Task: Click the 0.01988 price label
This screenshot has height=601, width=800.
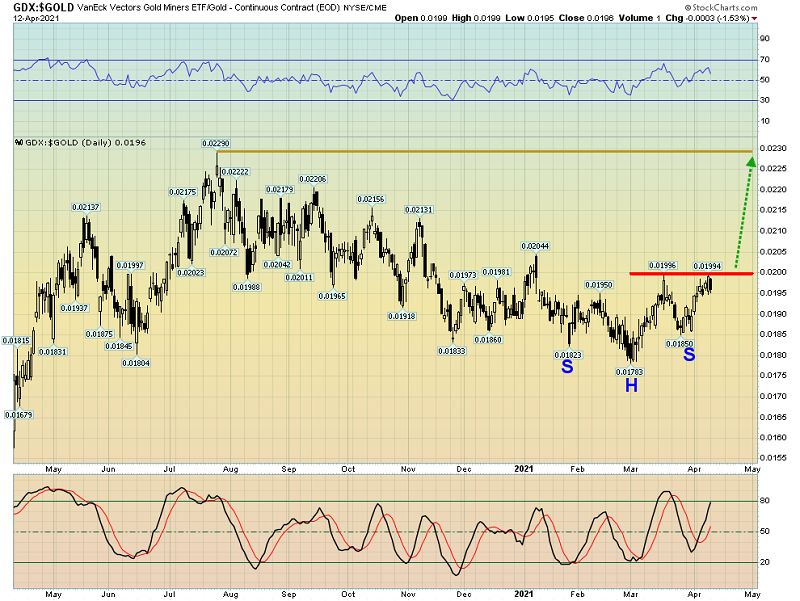Action: coord(247,287)
